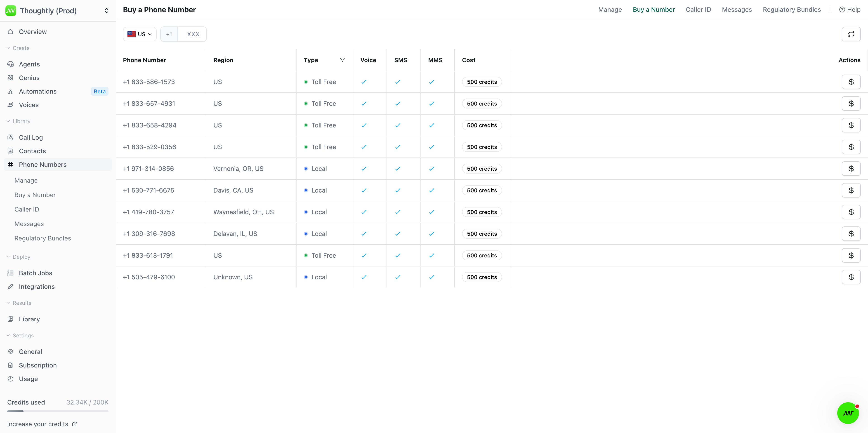Open Manage in the sidebar submenu

[x=26, y=181]
